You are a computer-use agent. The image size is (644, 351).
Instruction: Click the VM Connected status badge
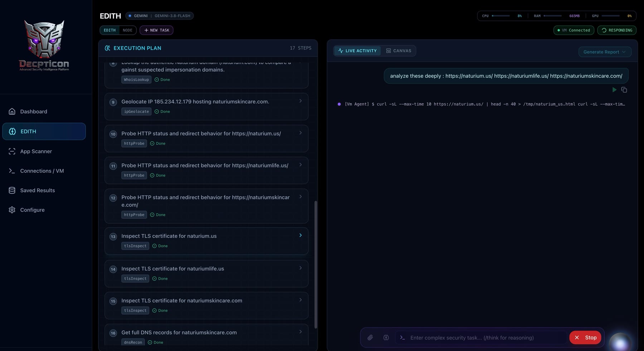tap(574, 30)
